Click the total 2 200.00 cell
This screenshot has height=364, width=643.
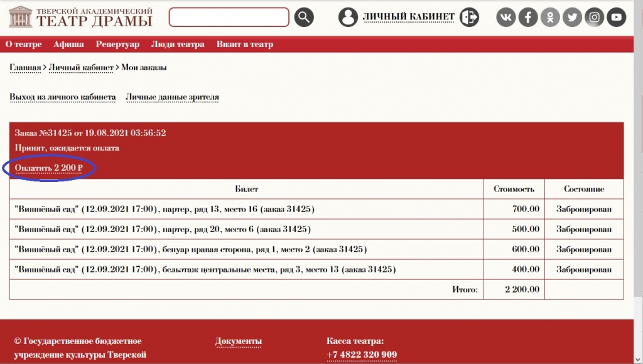514,289
